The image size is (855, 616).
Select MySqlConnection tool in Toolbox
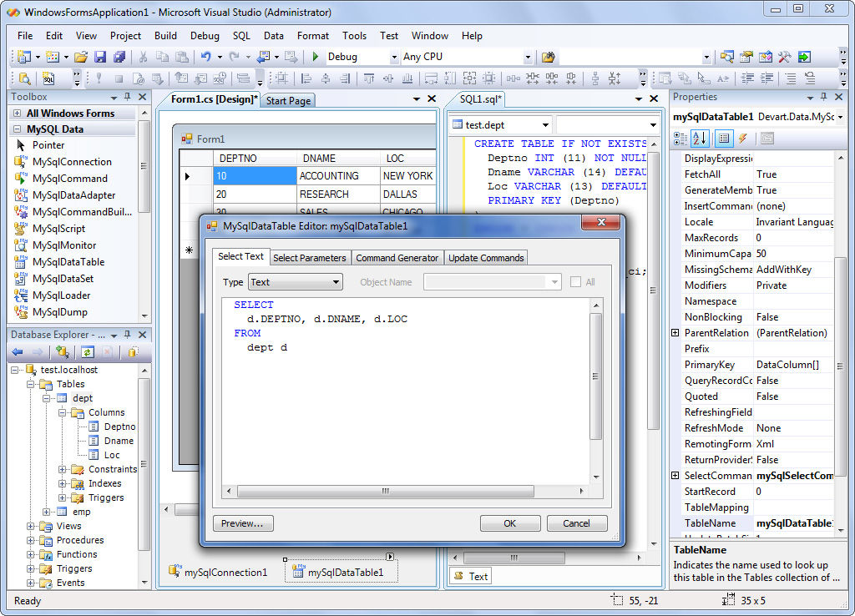(72, 162)
